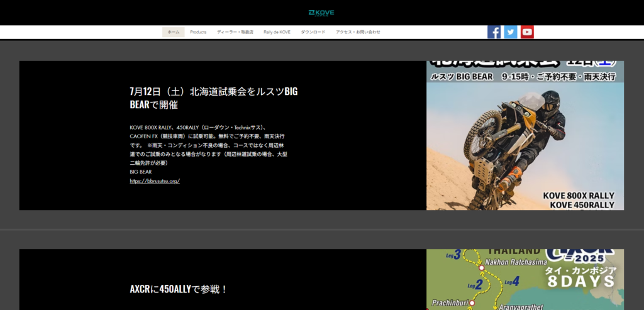
Task: Click the KOVE 800X RALLY description paragraph
Action: [x=209, y=145]
